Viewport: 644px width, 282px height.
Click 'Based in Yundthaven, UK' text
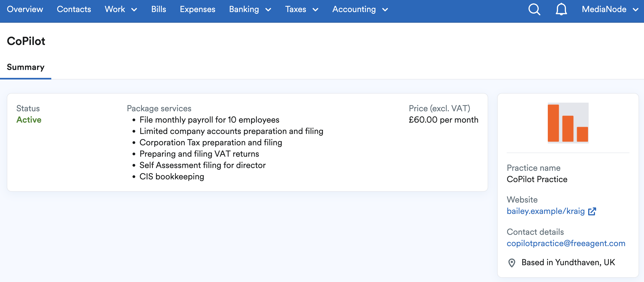pos(568,262)
